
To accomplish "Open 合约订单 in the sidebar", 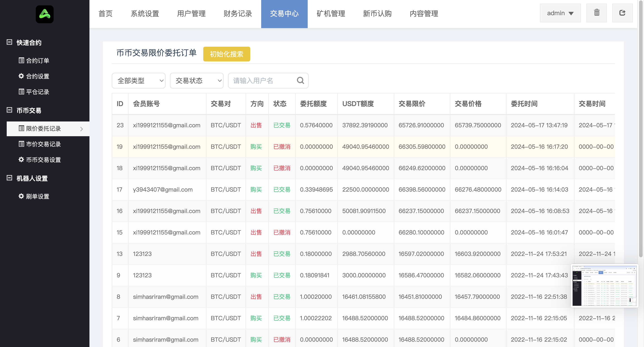I will point(38,61).
